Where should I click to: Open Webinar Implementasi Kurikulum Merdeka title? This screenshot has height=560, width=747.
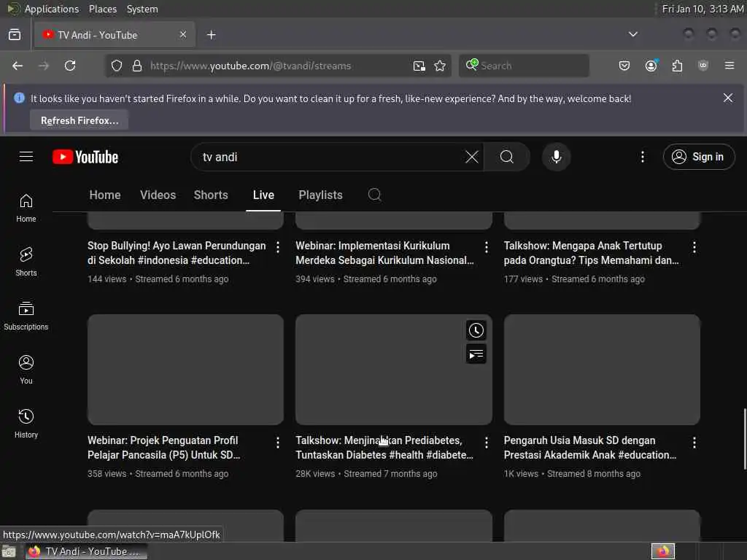384,253
